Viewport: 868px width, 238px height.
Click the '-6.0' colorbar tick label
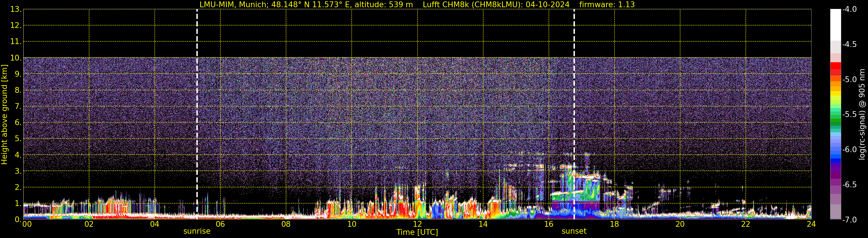[850, 150]
